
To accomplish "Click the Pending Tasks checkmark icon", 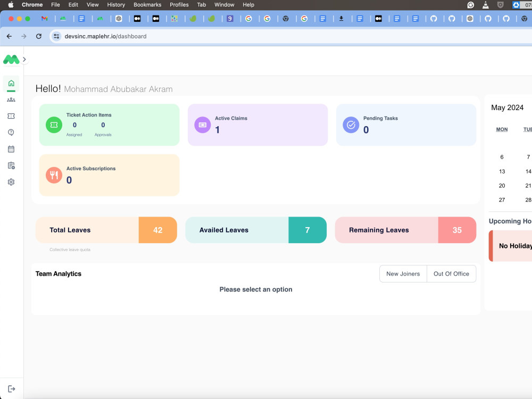I will (x=351, y=125).
